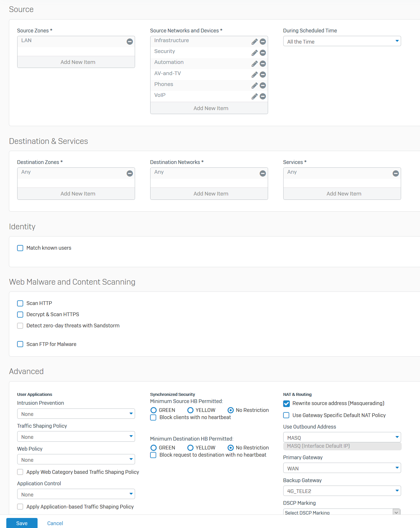This screenshot has height=528, width=420.
Task: Edit the Phones network entry
Action: click(254, 85)
